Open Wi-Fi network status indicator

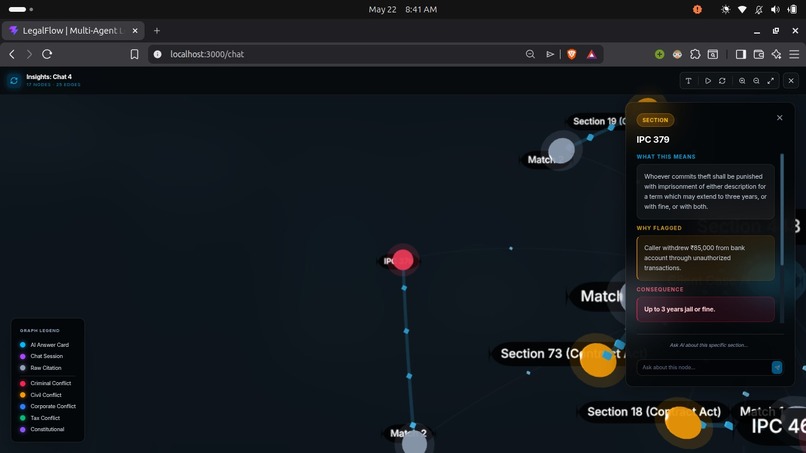click(x=742, y=9)
